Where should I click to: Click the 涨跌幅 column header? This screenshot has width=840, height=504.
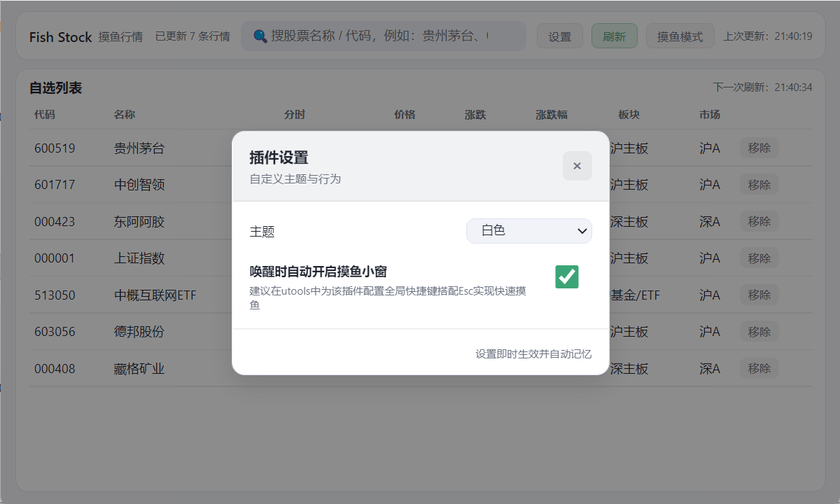pos(552,115)
